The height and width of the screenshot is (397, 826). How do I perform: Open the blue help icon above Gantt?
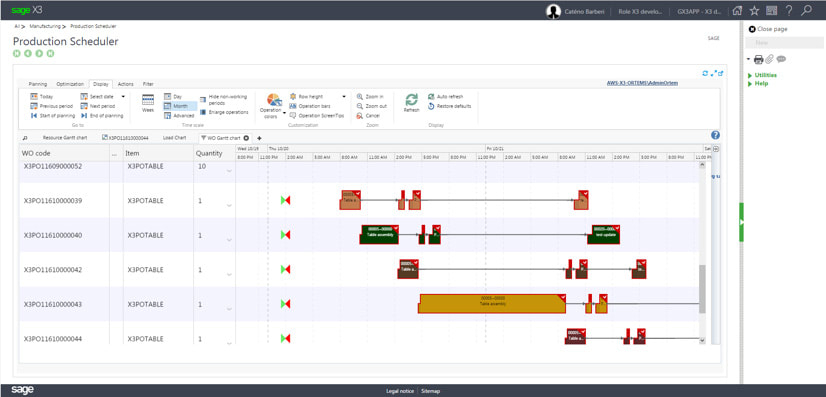coord(715,135)
